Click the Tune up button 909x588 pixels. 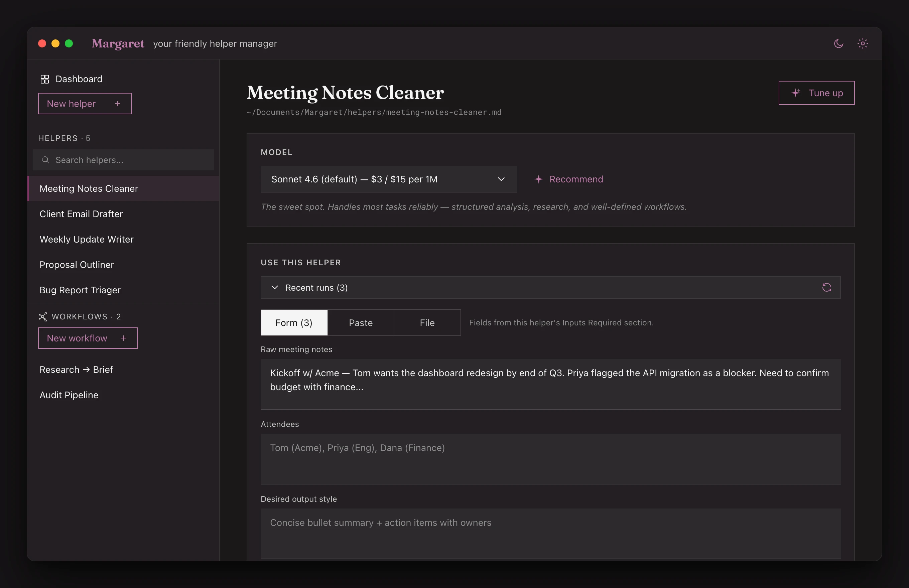[816, 93]
